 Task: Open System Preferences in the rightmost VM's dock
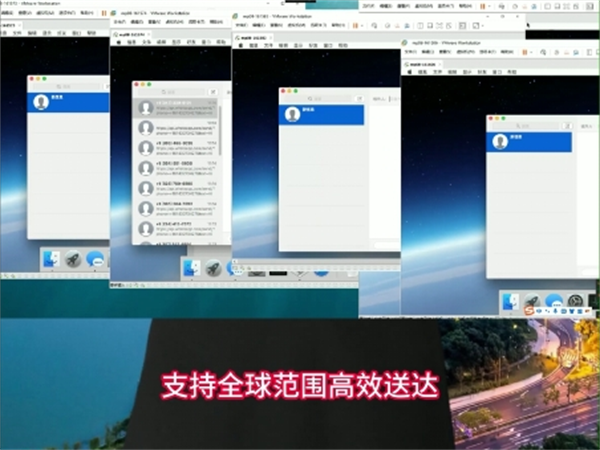point(575,302)
